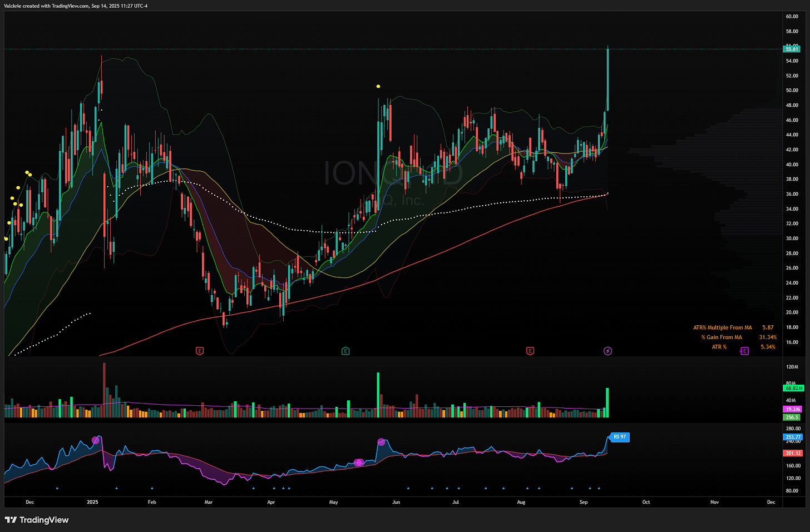Click the 5.34% ATR value
810x532 pixels.
[768, 347]
